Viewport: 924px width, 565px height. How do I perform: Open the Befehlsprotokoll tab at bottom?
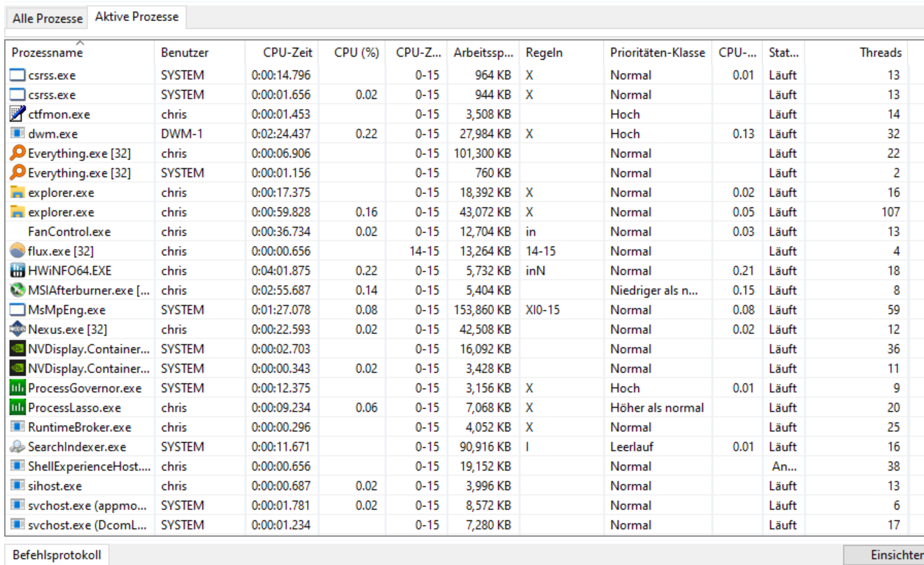tap(57, 555)
